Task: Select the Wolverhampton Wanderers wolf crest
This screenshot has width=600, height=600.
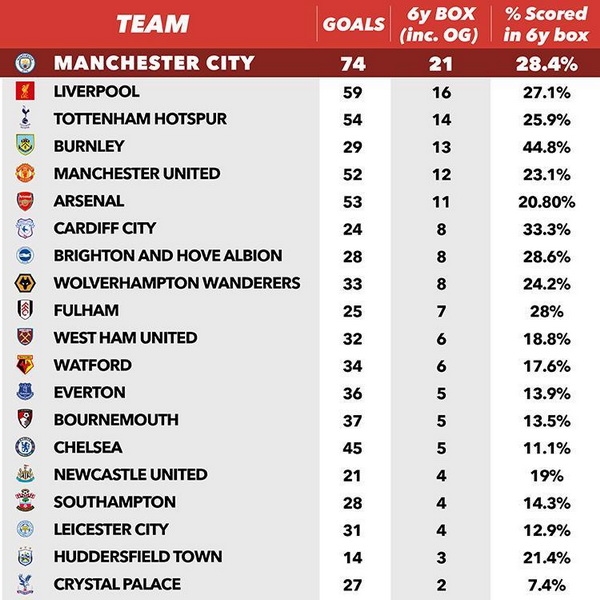Action: click(x=24, y=283)
